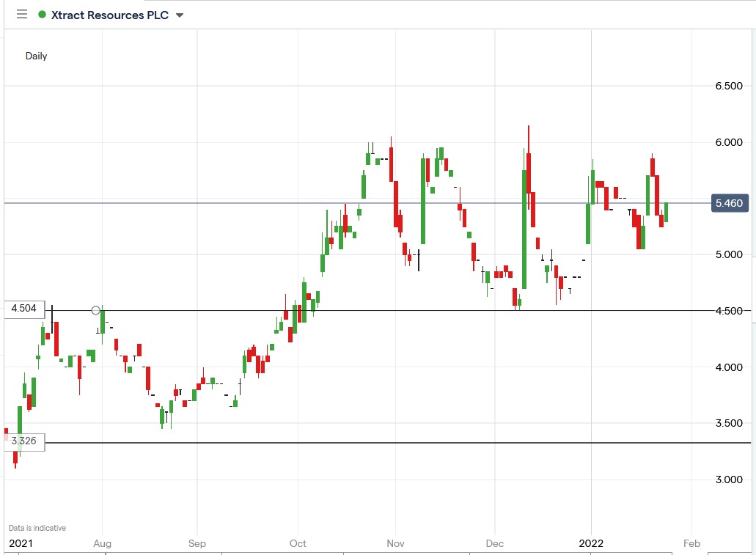Open the hamburger menu icon
Viewport: 756px width, 555px height.
coord(22,15)
